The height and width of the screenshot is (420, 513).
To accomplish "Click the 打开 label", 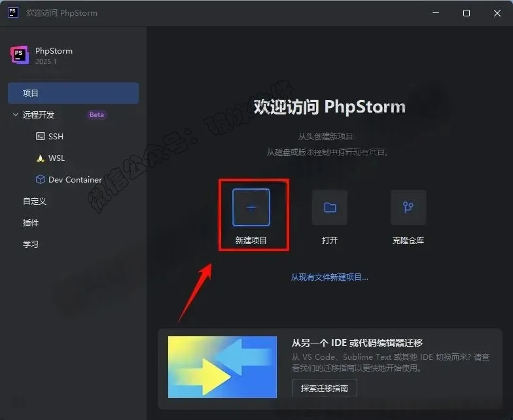I will (x=330, y=241).
